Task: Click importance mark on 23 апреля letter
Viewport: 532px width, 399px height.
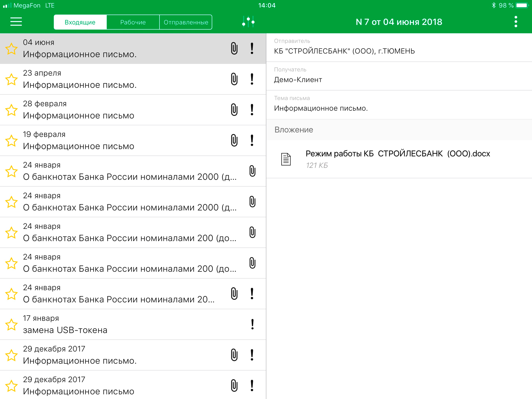Action: click(x=252, y=79)
